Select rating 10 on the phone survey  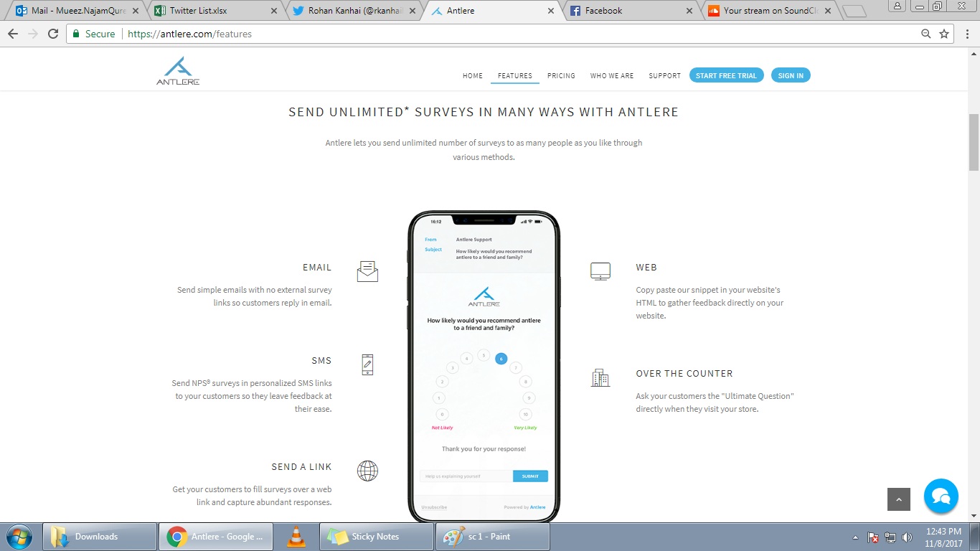(x=526, y=415)
